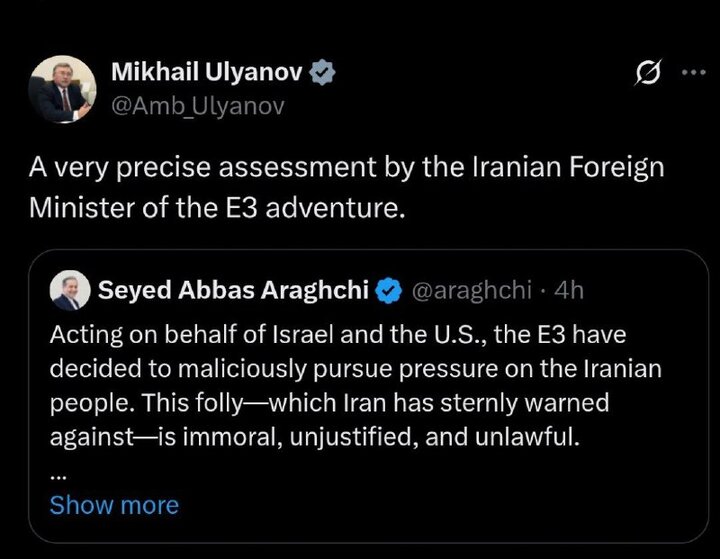Open the @Amb_Ulyanov handle link
The width and height of the screenshot is (720, 559).
click(197, 106)
